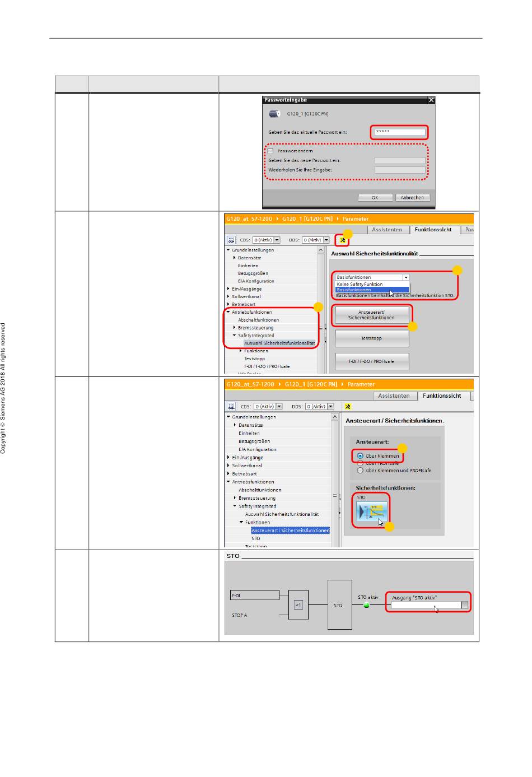
Task: Select Teststopp tree entry in the Auswahl view
Action: (254, 359)
